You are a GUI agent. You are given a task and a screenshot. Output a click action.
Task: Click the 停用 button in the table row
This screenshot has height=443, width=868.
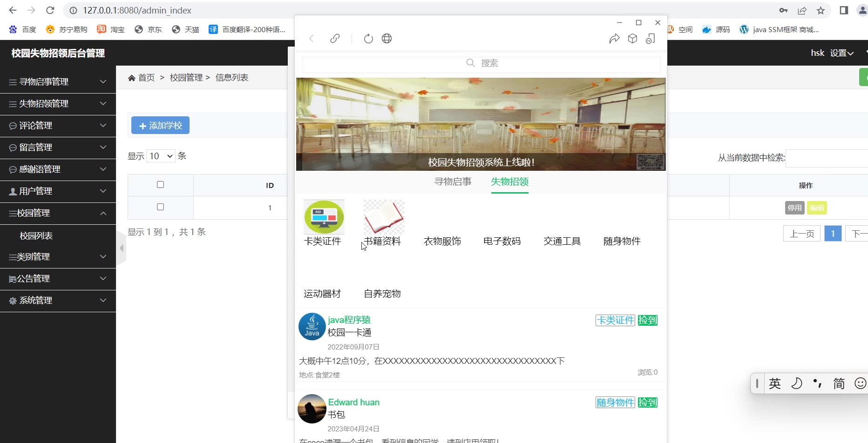point(795,208)
